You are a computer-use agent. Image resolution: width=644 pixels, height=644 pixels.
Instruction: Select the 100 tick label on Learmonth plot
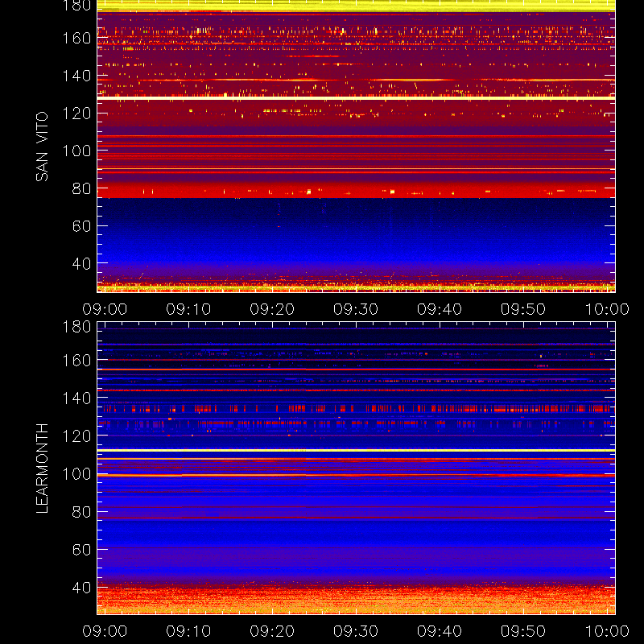[x=76, y=474]
